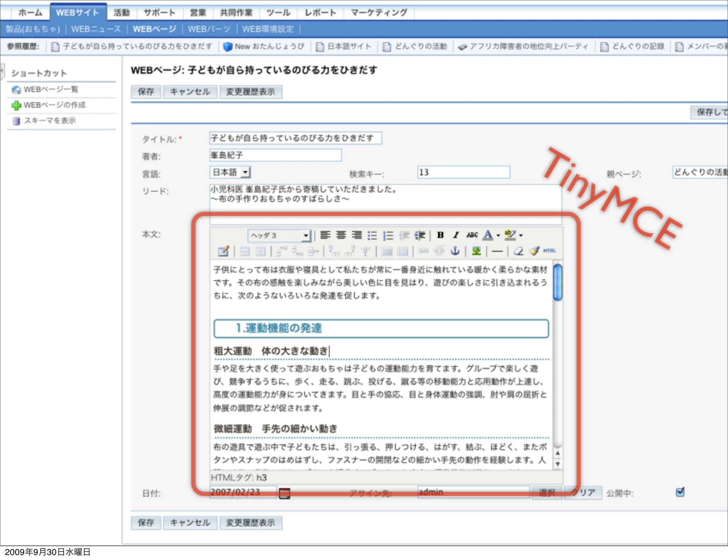Click the top 変更履歴表示 button

(x=251, y=92)
